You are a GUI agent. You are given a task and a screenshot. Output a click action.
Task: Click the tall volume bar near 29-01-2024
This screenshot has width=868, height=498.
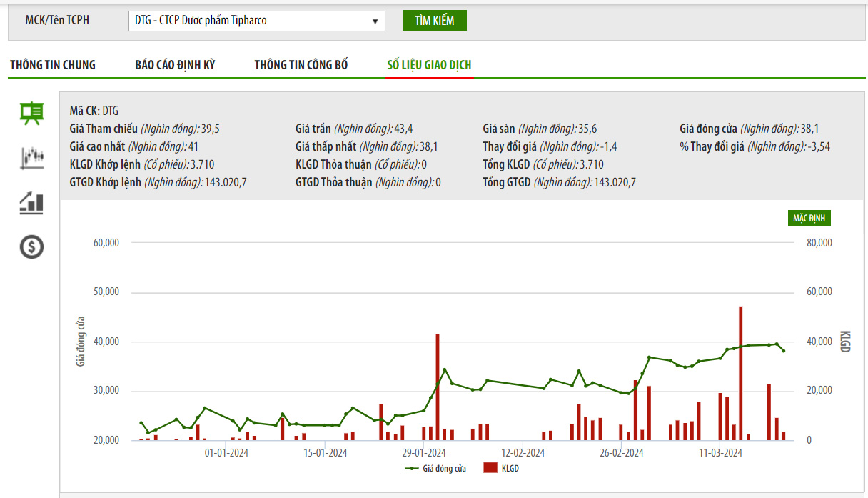(x=437, y=387)
